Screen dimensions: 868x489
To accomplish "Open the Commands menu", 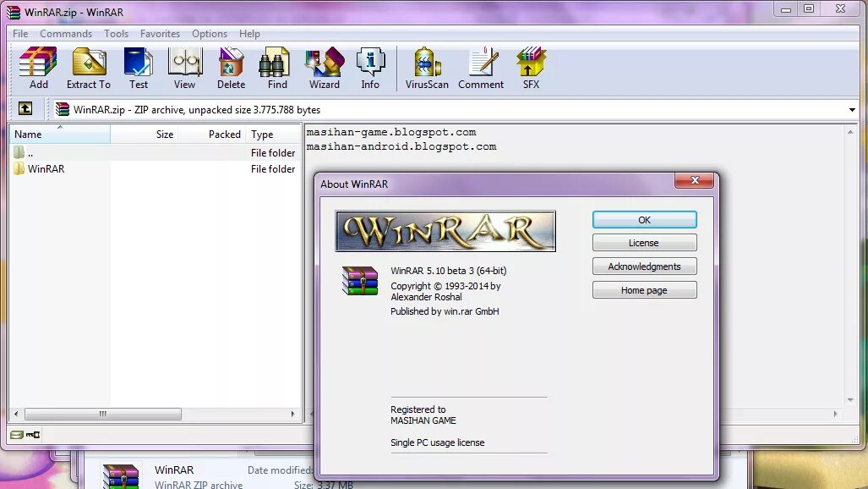I will [x=66, y=33].
